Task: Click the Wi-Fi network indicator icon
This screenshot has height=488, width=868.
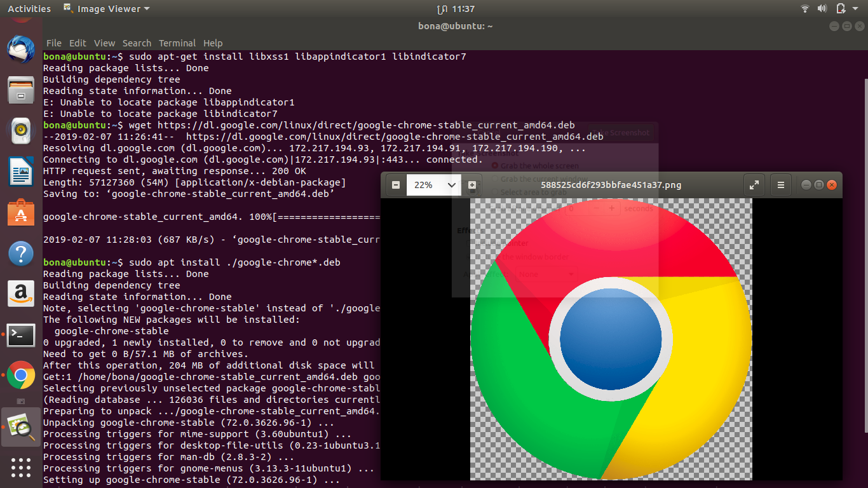Action: tap(805, 9)
